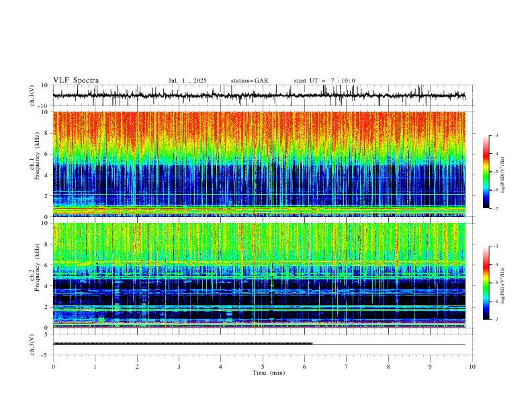Click time axis tick label "7"
This screenshot has width=532, height=411.
[x=347, y=367]
